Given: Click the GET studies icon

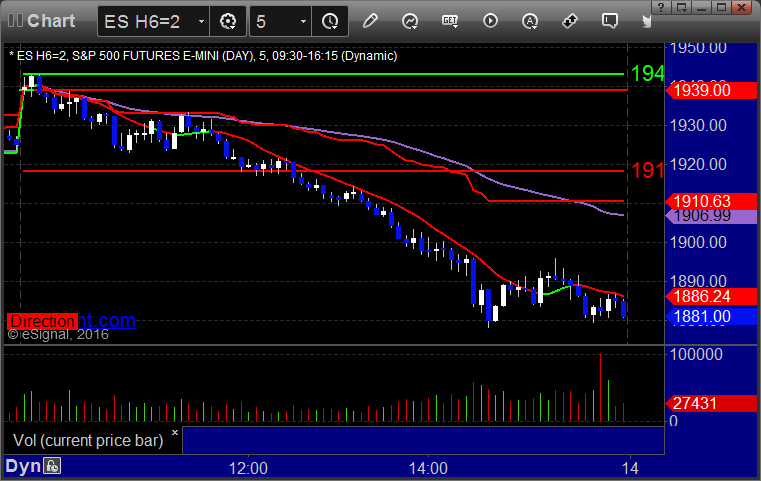Looking at the screenshot, I should tap(450, 21).
